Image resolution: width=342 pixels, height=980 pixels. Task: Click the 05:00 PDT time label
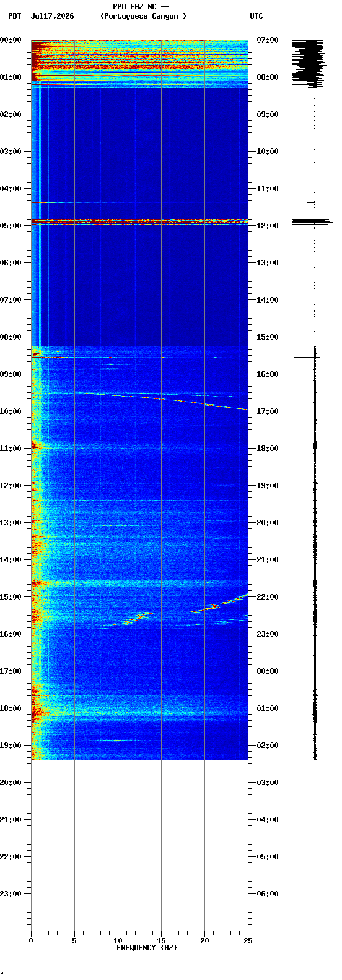click(x=11, y=225)
